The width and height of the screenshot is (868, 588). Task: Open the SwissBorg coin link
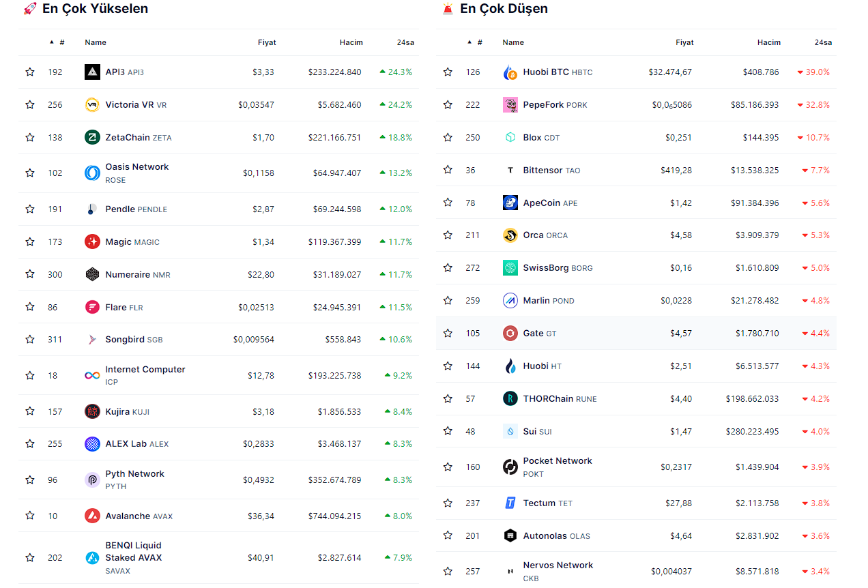click(x=546, y=268)
